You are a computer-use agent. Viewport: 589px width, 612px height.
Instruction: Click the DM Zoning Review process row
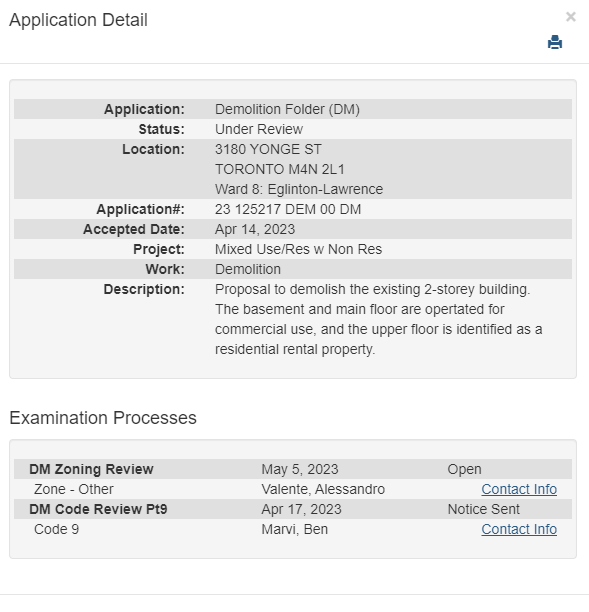pyautogui.click(x=293, y=469)
